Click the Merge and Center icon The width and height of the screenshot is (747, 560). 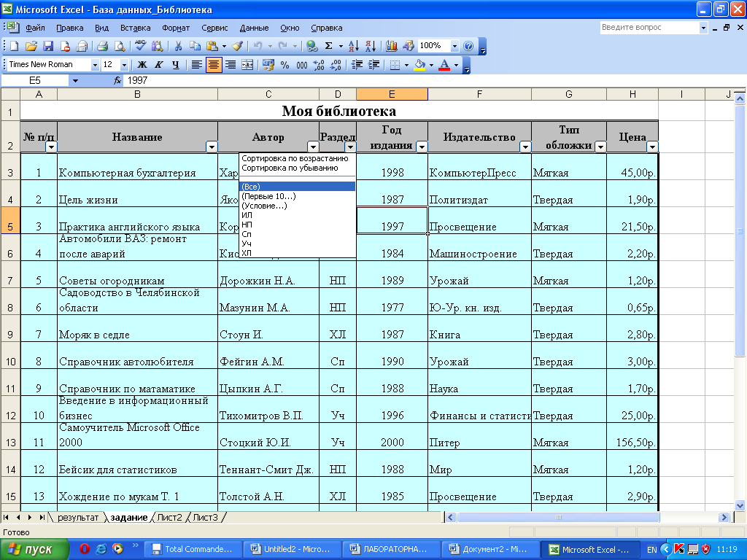coord(247,65)
